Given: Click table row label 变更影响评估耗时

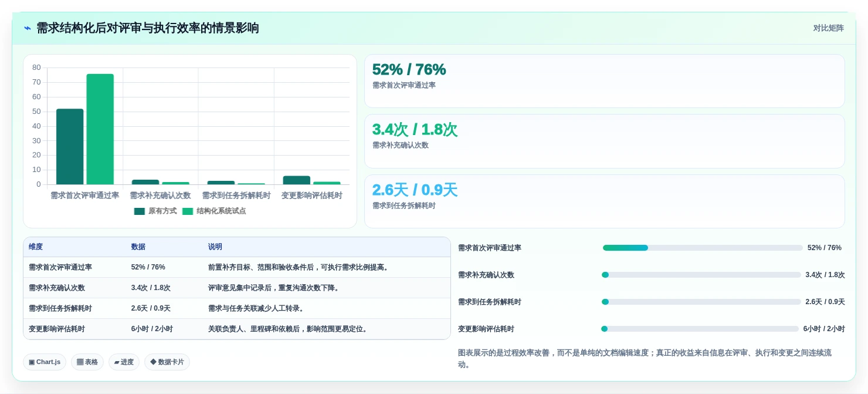Looking at the screenshot, I should tap(57, 329).
